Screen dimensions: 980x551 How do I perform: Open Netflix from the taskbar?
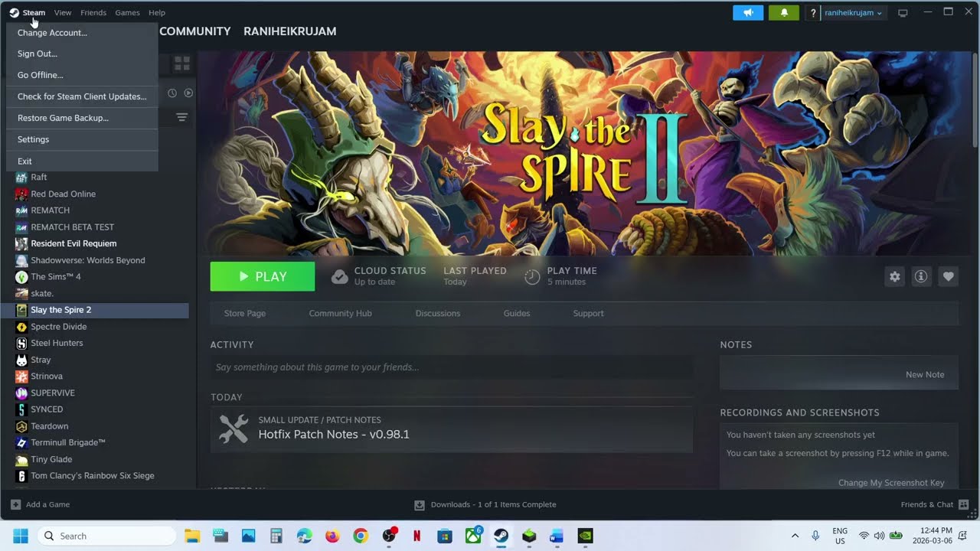(416, 536)
